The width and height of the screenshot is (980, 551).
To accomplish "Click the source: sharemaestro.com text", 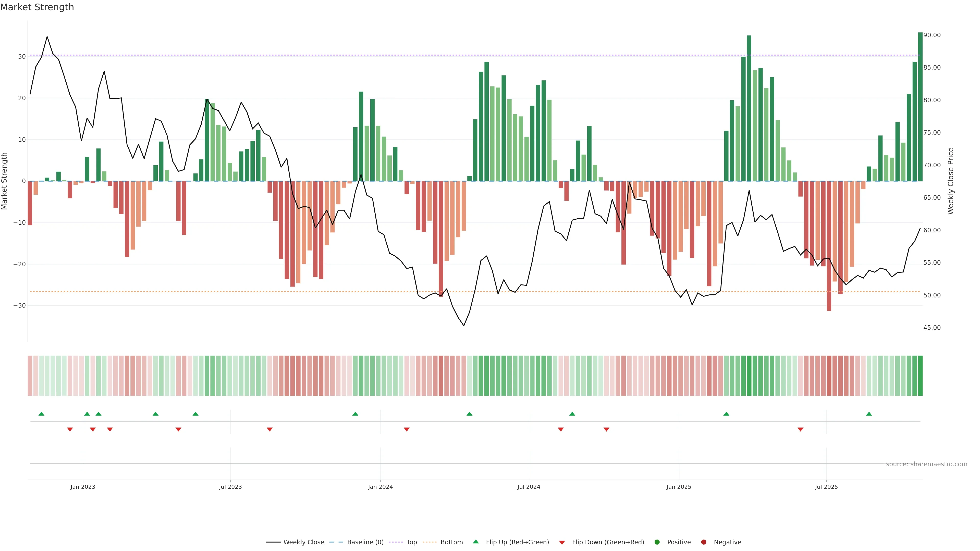I will coord(926,464).
